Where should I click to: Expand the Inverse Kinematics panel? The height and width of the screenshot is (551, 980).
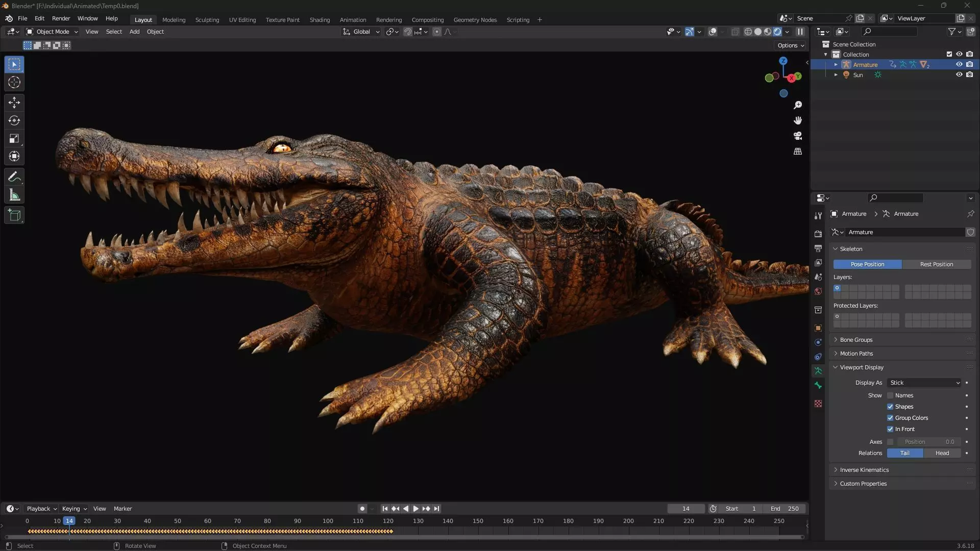[x=864, y=470]
